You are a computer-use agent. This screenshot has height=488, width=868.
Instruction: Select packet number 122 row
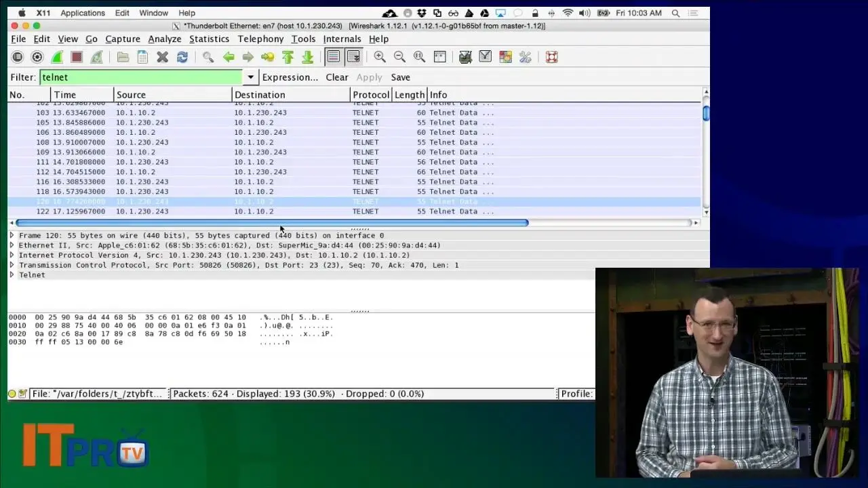(x=354, y=211)
